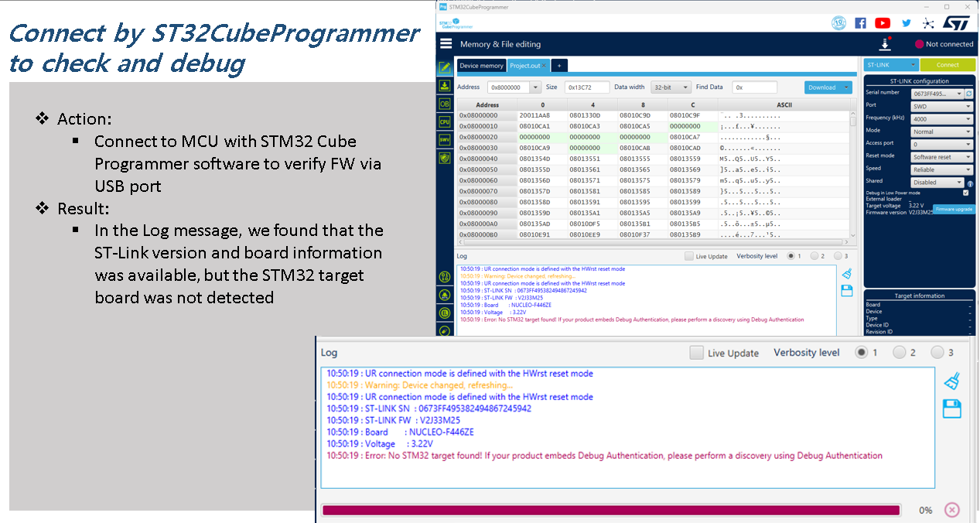Click the info icon beside Shared
980x523 pixels.
point(970,183)
